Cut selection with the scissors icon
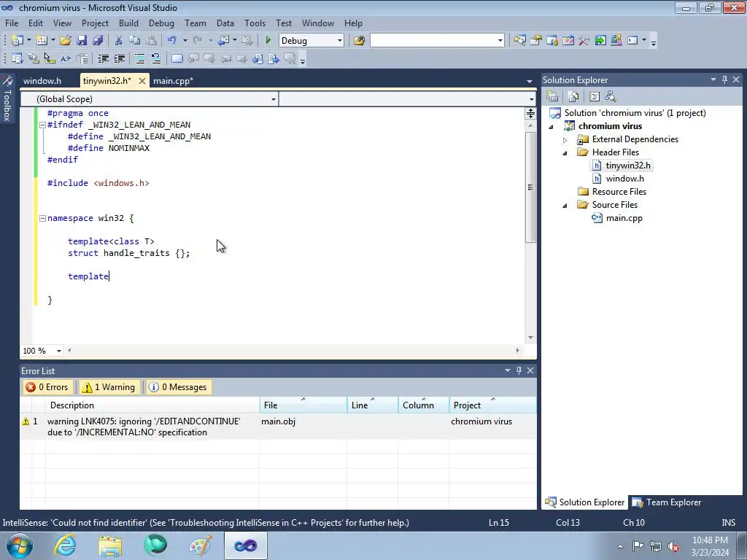747x560 pixels. tap(118, 41)
